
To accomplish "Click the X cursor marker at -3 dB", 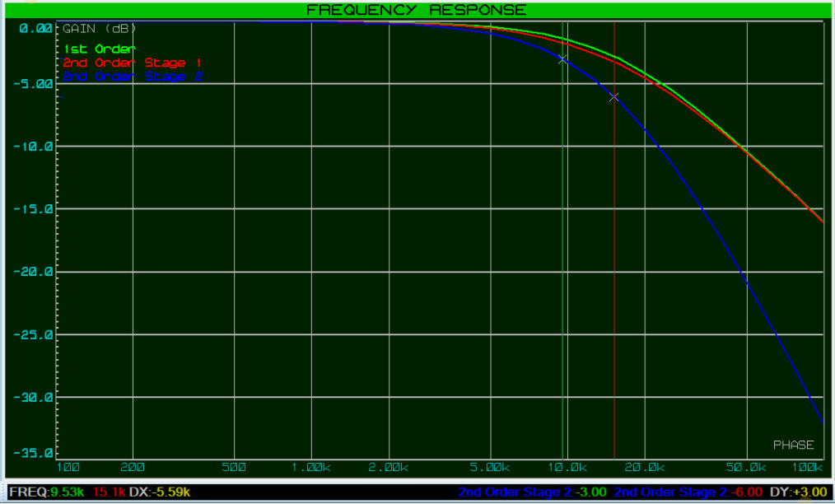I will 562,59.
